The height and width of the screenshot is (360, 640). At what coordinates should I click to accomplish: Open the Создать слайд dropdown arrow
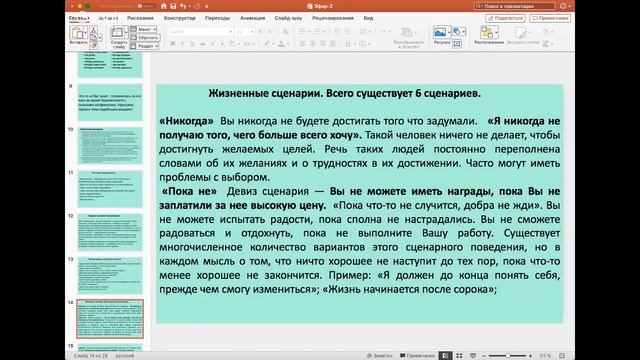coord(126,32)
